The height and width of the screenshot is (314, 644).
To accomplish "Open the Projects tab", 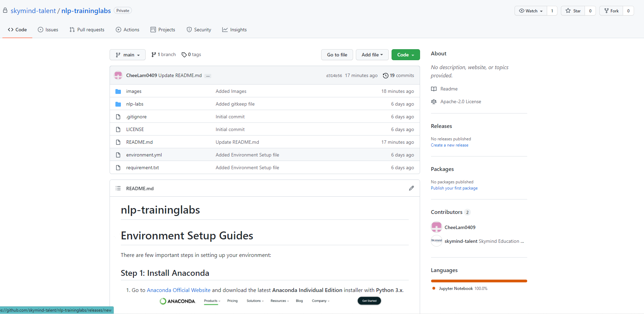I will (x=163, y=30).
